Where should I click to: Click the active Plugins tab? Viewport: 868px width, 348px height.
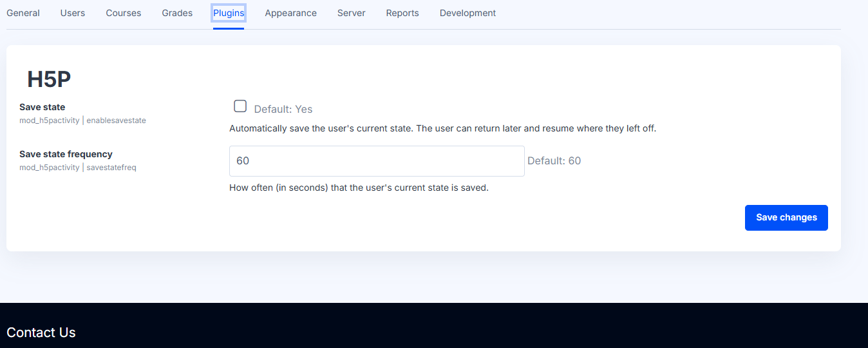[229, 13]
